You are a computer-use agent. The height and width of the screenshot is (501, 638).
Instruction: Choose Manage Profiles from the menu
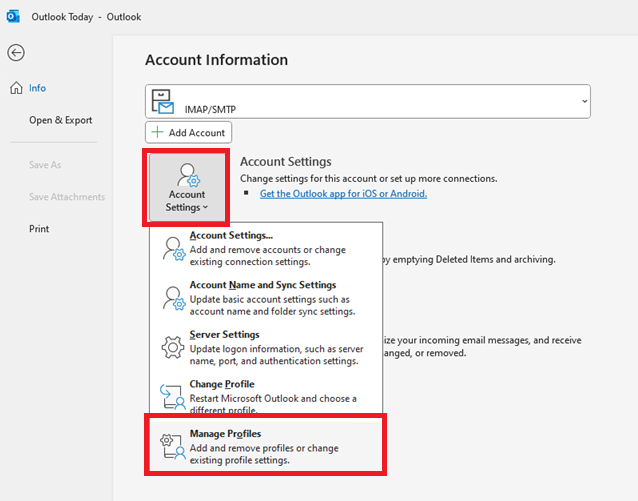tap(266, 446)
